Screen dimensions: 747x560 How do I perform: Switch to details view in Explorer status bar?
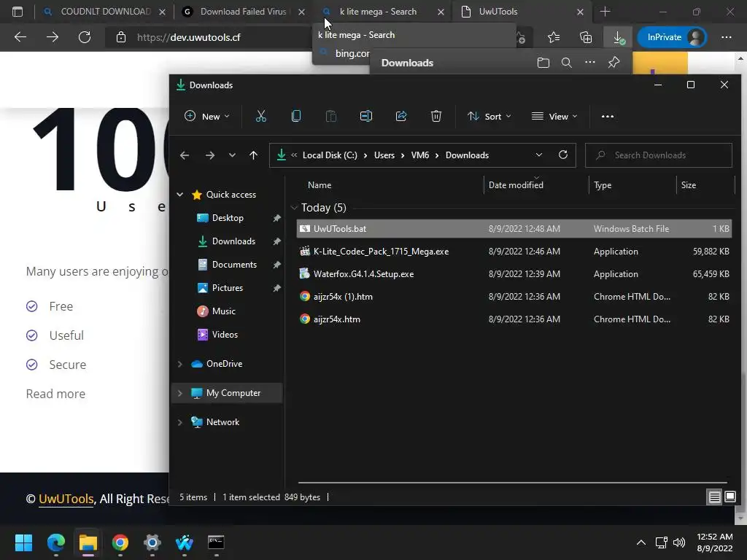tap(715, 497)
